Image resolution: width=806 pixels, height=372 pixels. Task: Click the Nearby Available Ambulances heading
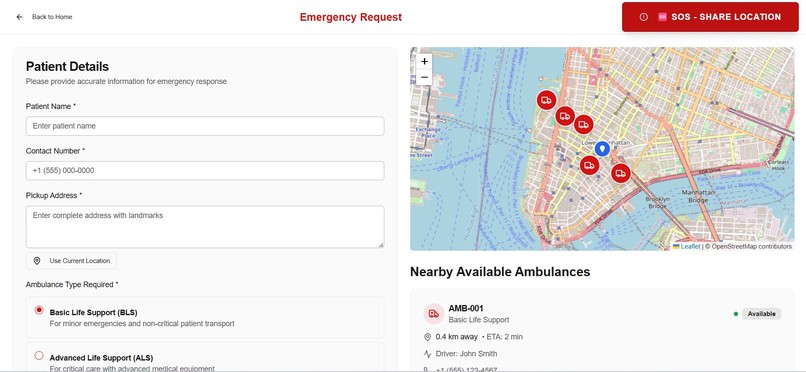click(500, 272)
